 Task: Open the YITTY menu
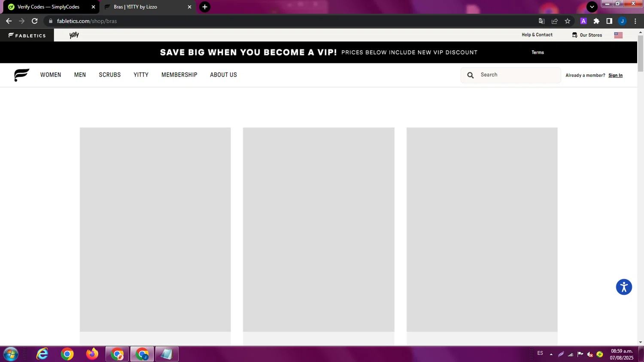coord(141,75)
